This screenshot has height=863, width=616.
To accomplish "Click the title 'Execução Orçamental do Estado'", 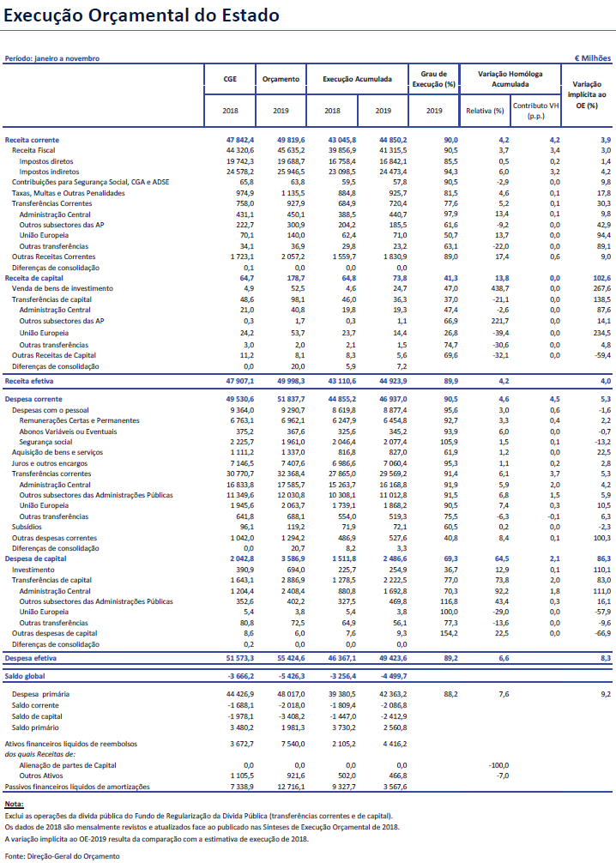I will click(142, 15).
